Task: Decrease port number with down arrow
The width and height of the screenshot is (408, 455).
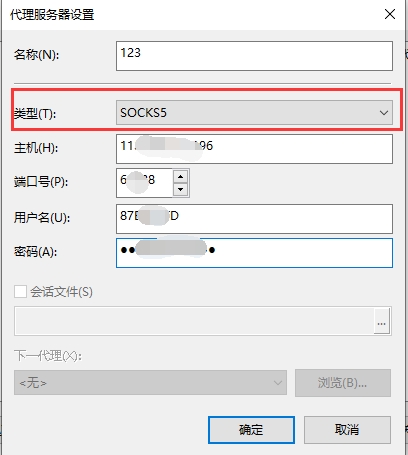Action: pyautogui.click(x=181, y=189)
